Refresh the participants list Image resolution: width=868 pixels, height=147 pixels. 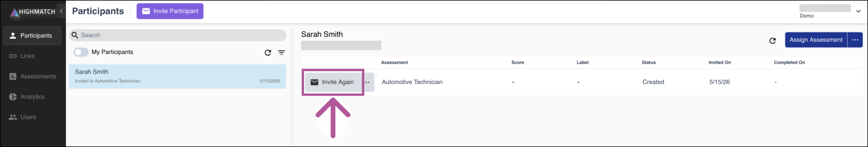point(268,53)
